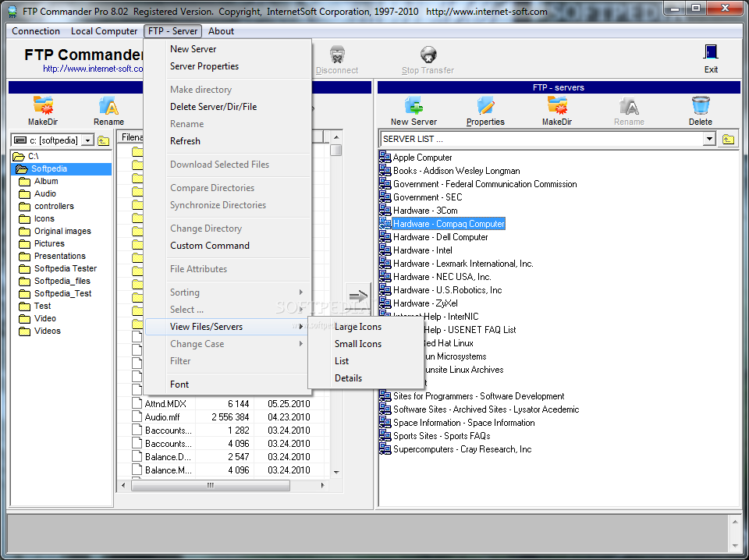Select Large Icons view option
The image size is (749, 560).
pos(365,327)
